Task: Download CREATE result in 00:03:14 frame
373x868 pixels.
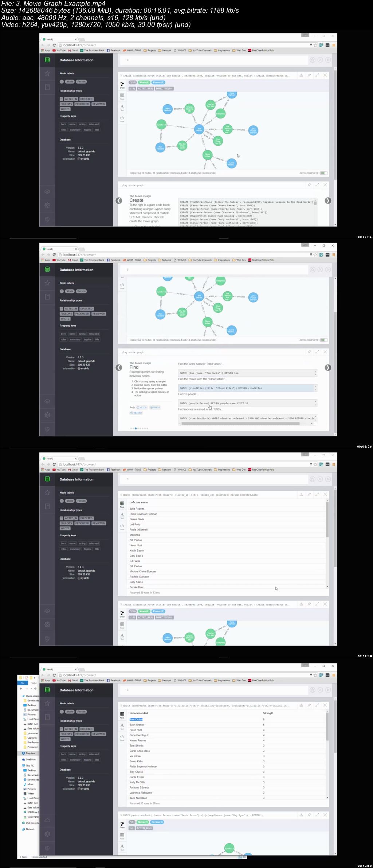Action: tap(301, 75)
